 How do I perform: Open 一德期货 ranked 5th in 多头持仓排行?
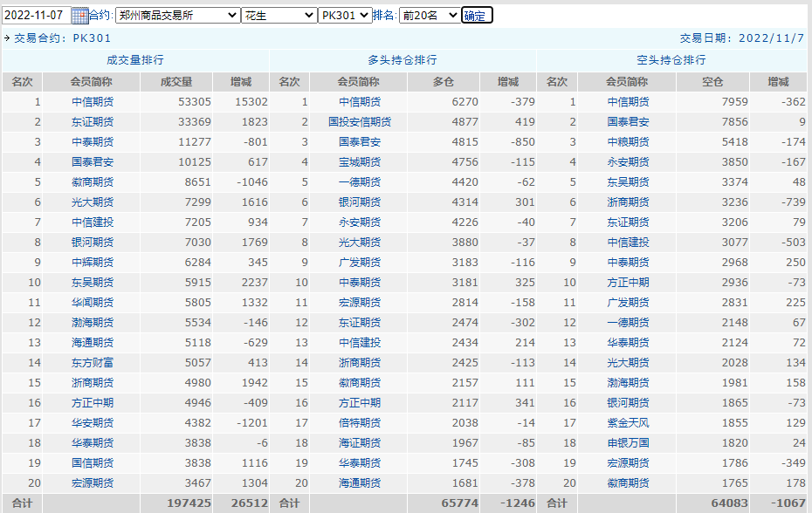(360, 182)
